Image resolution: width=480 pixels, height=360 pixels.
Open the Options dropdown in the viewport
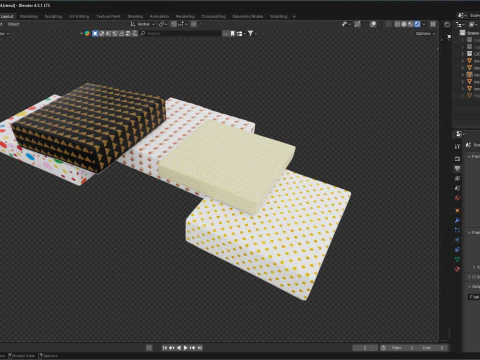[425, 33]
